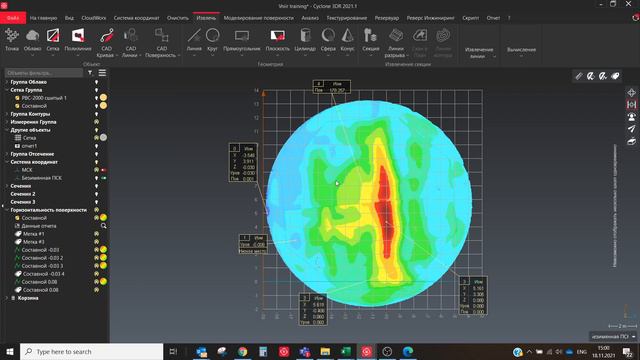Click the crosshair target icon on right toolbar
Screen dimensions: 640x360
tap(631, 93)
